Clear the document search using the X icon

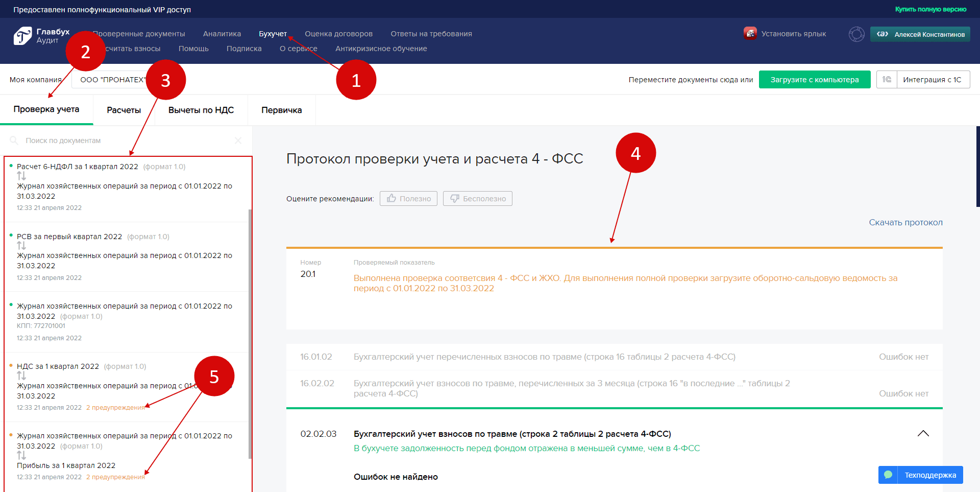[238, 140]
